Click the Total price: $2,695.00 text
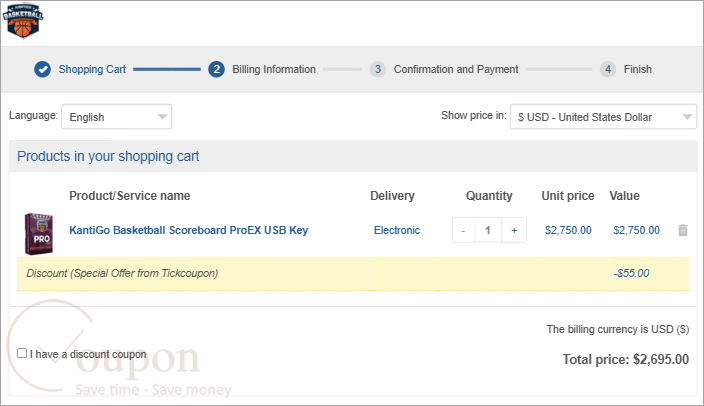This screenshot has height=406, width=704. [626, 359]
